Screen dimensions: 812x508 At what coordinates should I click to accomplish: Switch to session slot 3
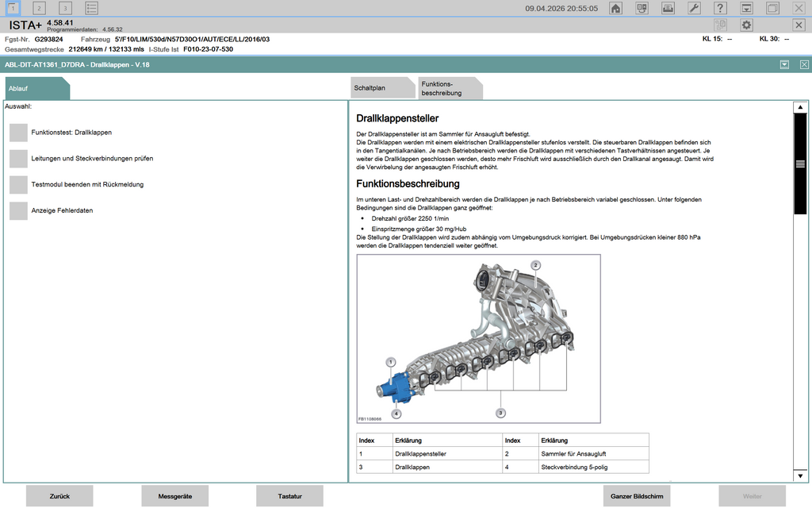pos(65,8)
